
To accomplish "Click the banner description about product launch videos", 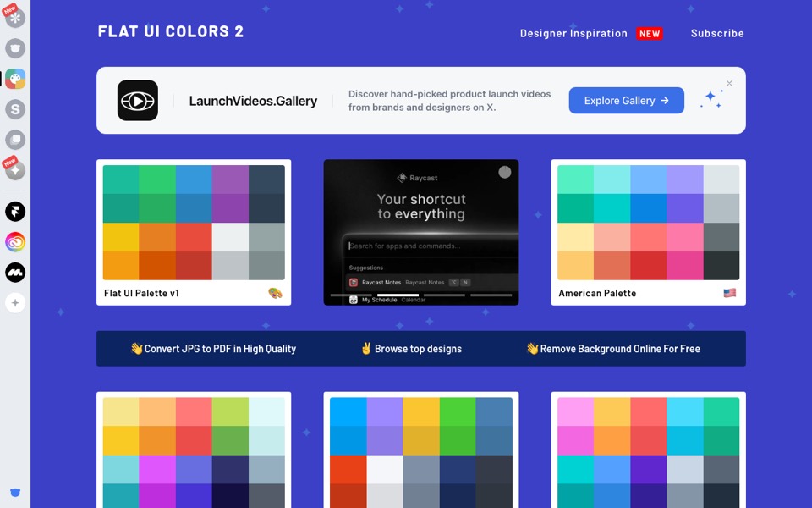I will pos(449,101).
